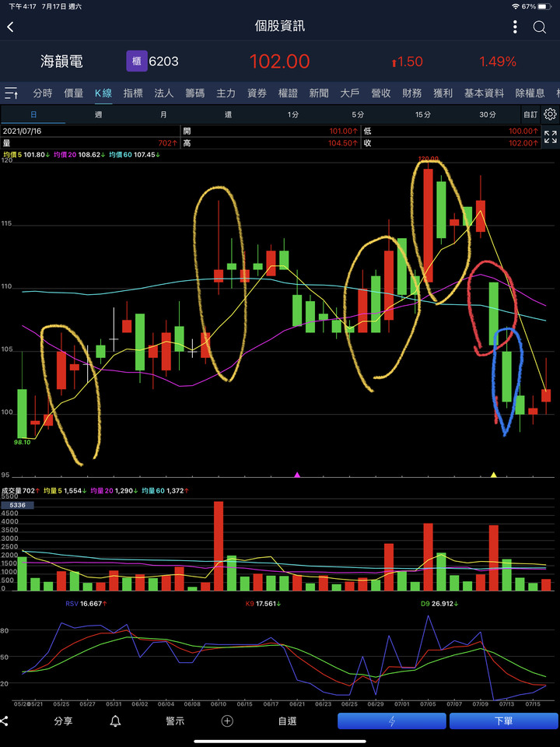The image size is (560, 747).
Task: Go back using the left arrow
Action: pos(10,26)
